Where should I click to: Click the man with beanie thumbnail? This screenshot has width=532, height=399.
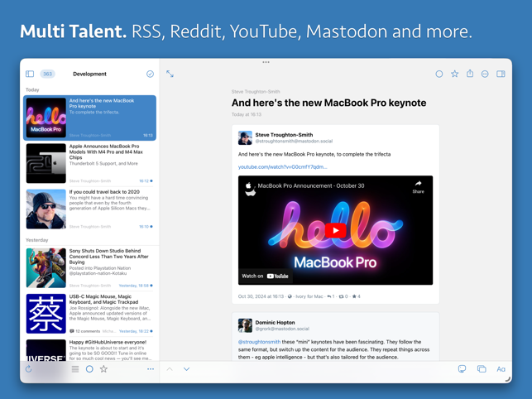click(x=46, y=209)
